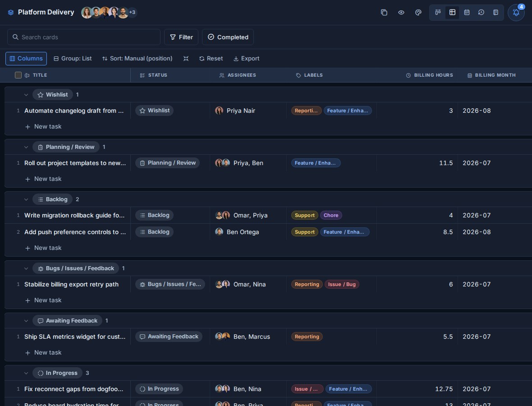Toggle the select-all checkbox in header
Viewport: 532px width, 406px height.
click(18, 75)
